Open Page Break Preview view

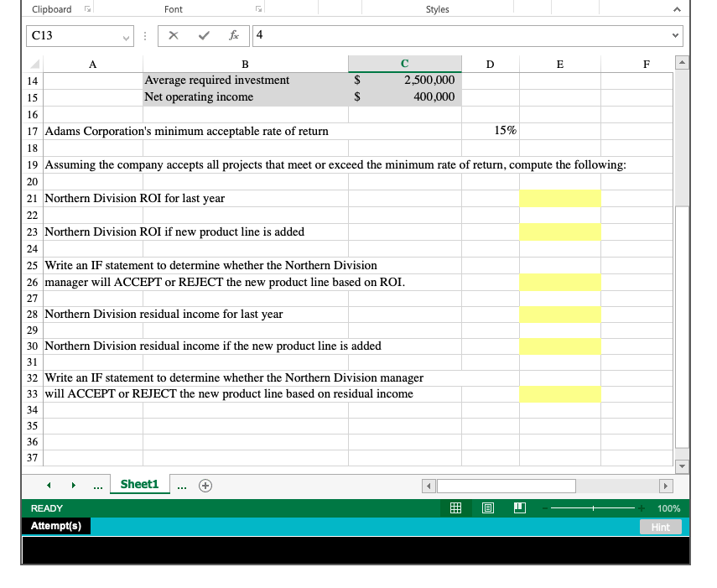pyautogui.click(x=519, y=508)
